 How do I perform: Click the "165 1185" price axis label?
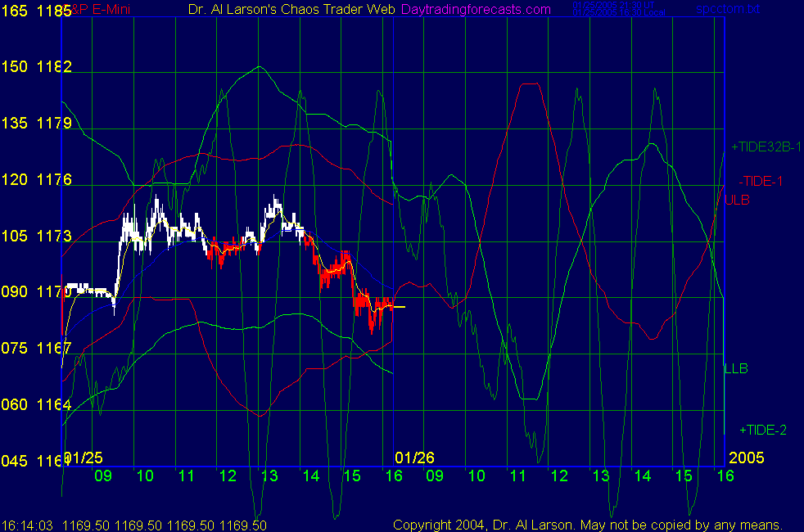36,11
